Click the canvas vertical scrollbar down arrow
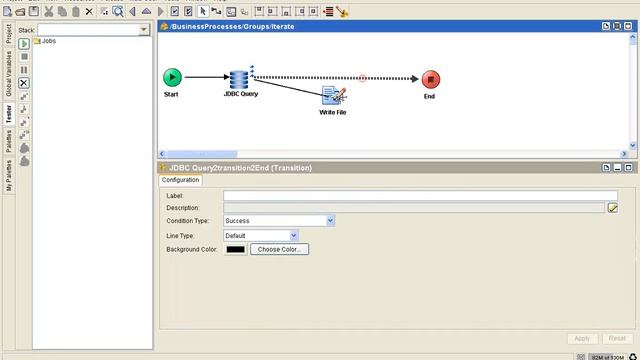Viewport: 640px width, 360px height. coord(633,145)
